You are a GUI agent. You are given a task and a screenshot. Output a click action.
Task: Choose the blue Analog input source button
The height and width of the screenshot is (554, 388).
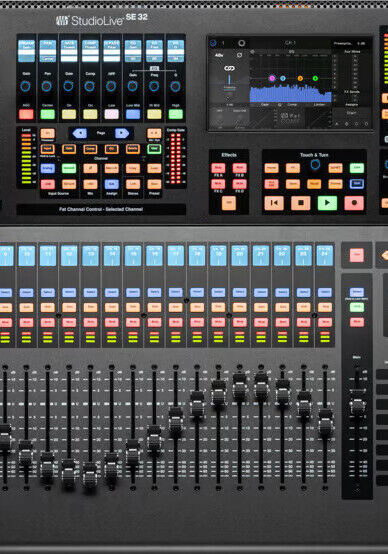point(47,168)
